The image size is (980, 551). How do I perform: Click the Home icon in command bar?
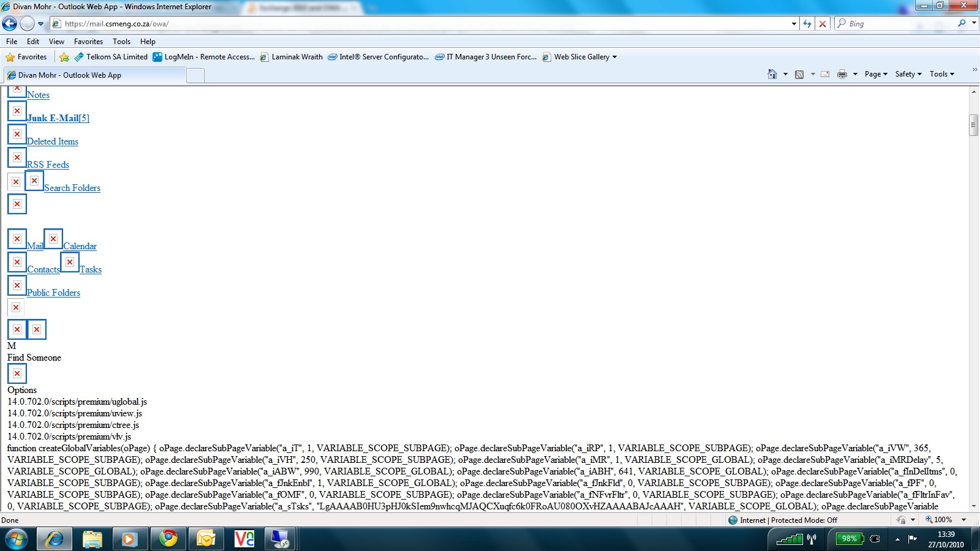coord(772,74)
